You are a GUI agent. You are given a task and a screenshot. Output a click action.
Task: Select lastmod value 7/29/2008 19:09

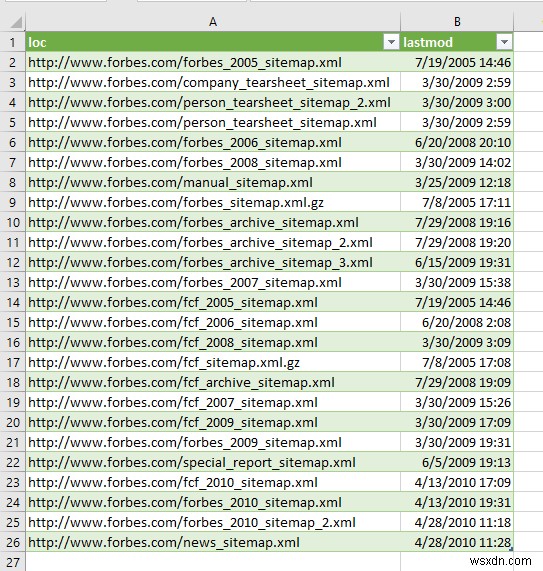tap(457, 382)
